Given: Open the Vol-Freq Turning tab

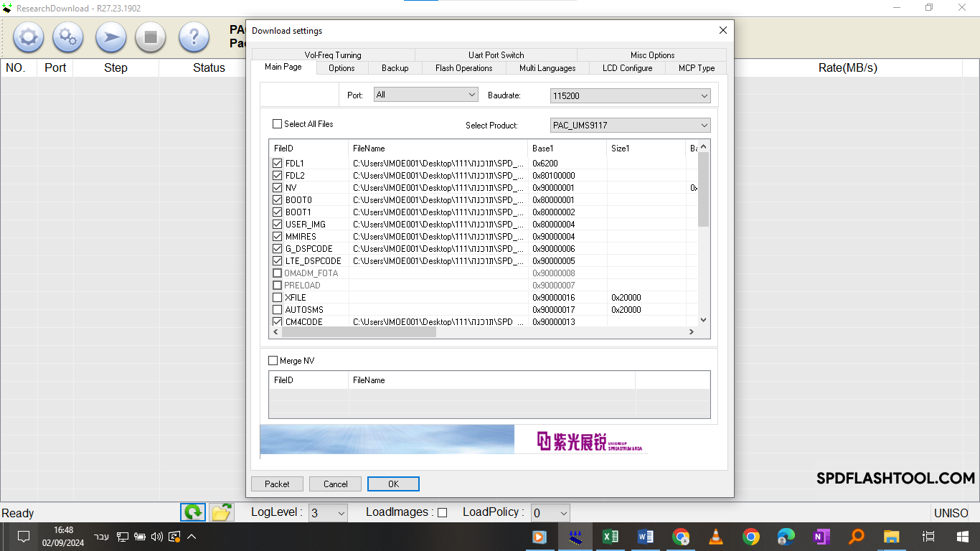Looking at the screenshot, I should click(x=333, y=55).
